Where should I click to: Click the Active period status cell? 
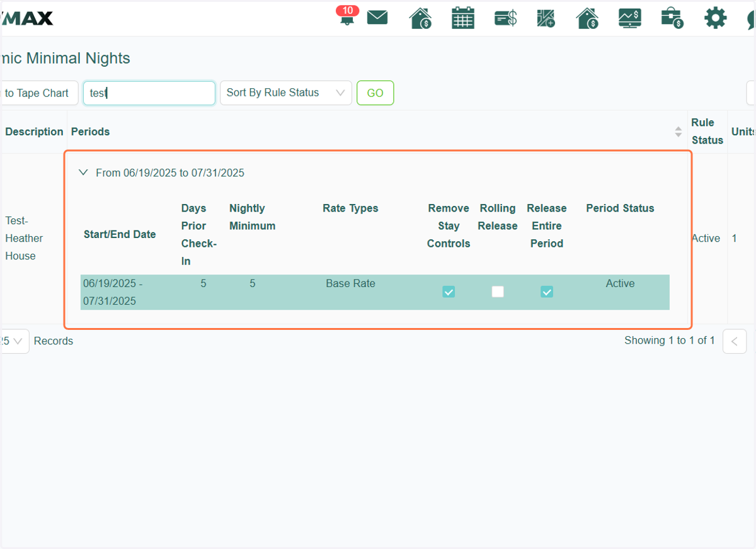pos(620,283)
